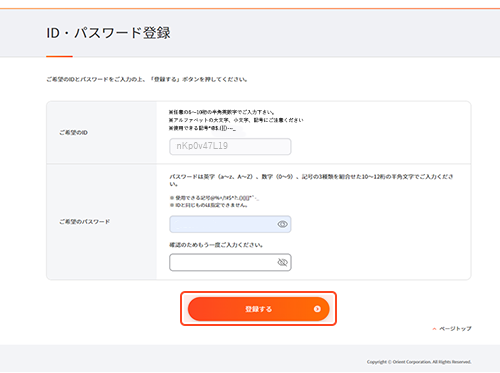Click the orange underline beneath the heading
Screen dimensions: 500x373
(59, 56)
